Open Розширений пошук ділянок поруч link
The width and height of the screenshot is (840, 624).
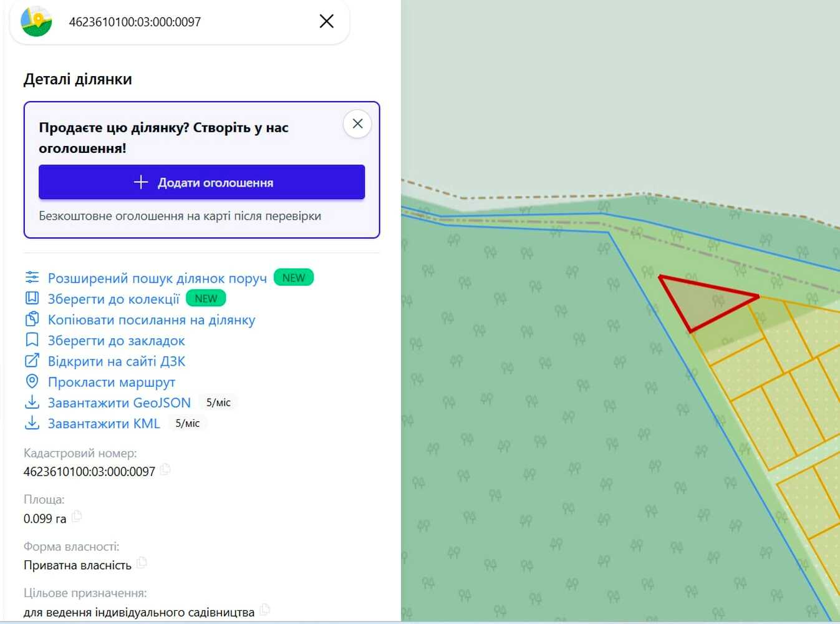click(157, 278)
